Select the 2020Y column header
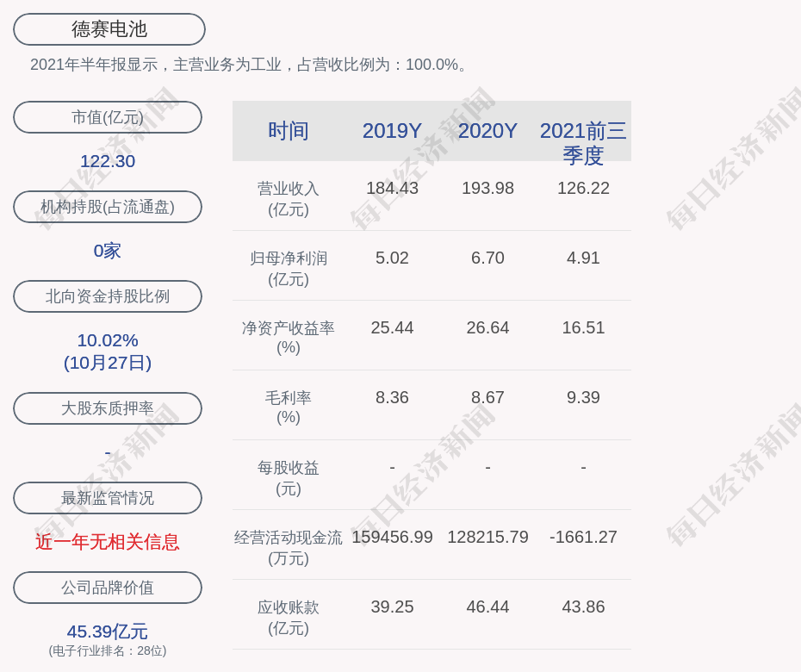This screenshot has width=801, height=672. point(487,131)
